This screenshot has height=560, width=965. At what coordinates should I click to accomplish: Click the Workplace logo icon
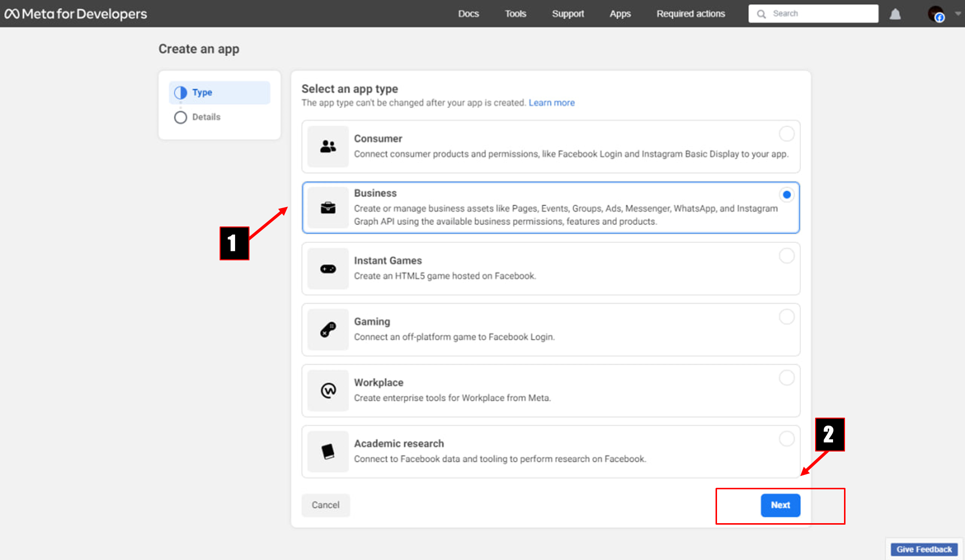point(328,391)
